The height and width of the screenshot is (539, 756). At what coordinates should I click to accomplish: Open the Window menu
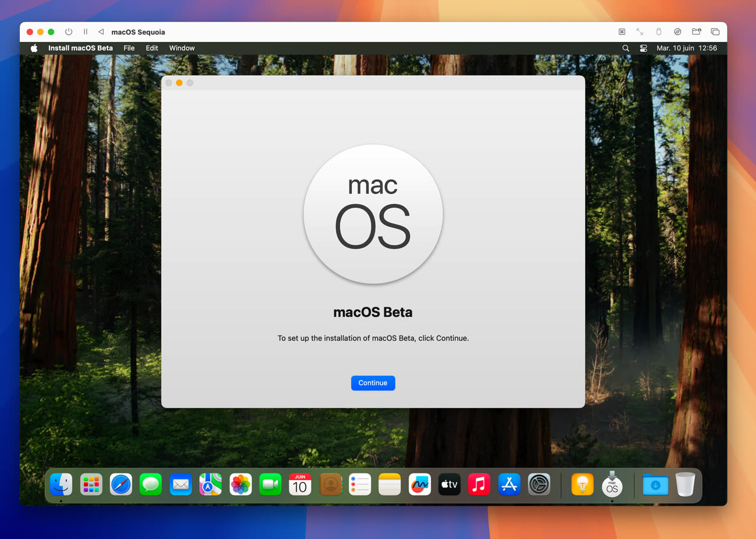[182, 48]
